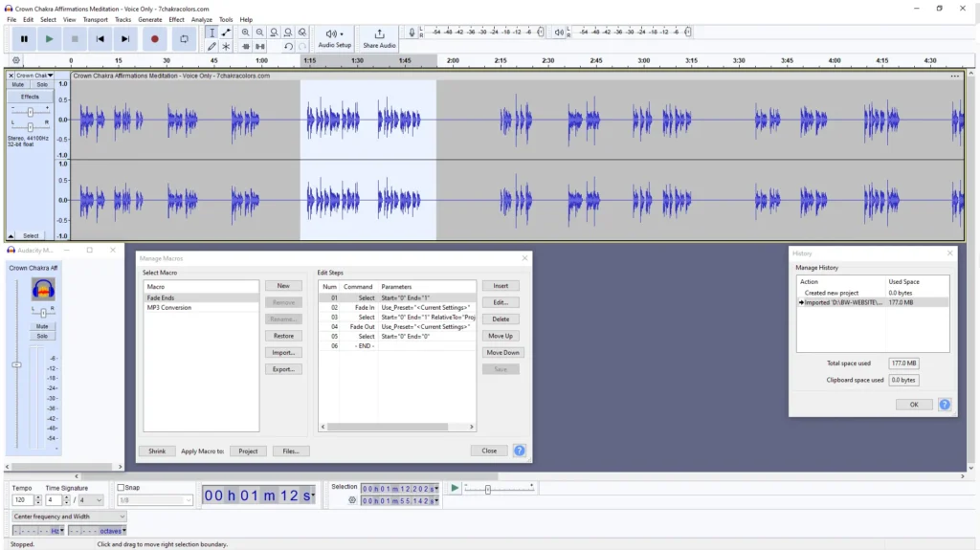Click the Insert step button
Viewport: 980px width, 550px height.
[501, 286]
